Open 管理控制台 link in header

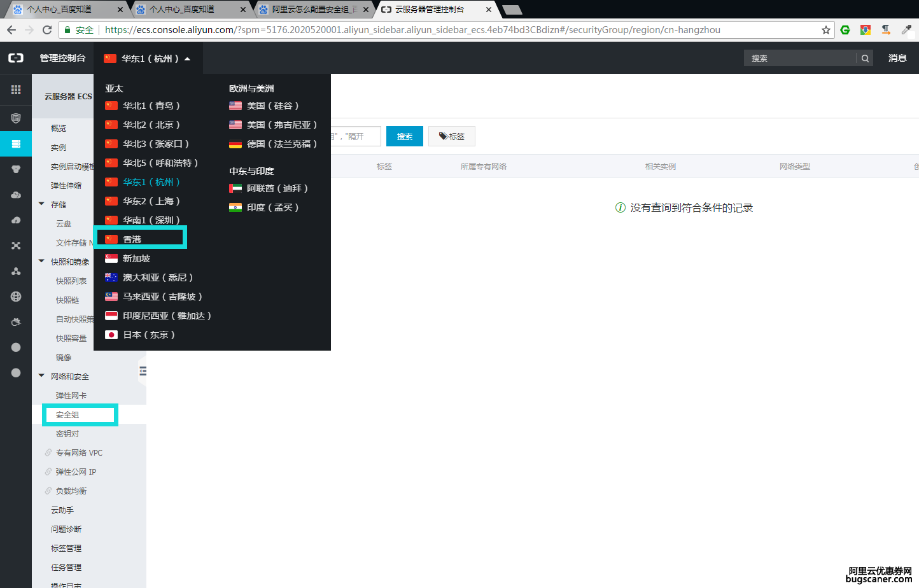[x=62, y=58]
